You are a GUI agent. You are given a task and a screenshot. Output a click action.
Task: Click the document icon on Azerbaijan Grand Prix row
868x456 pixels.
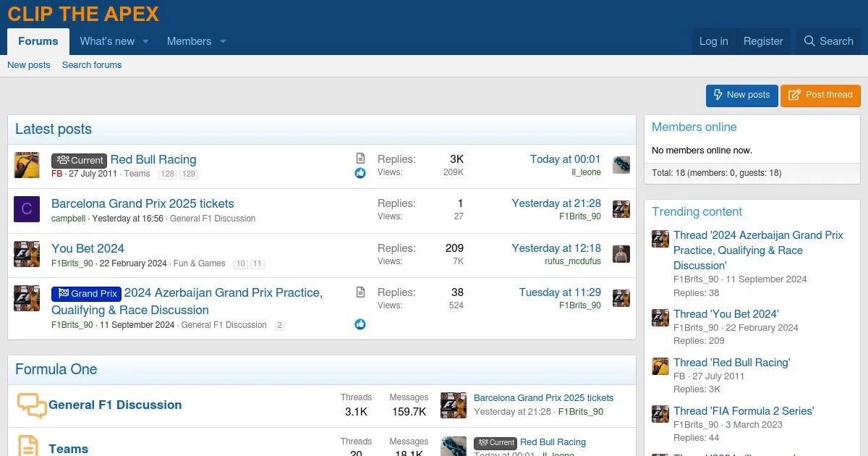click(360, 292)
